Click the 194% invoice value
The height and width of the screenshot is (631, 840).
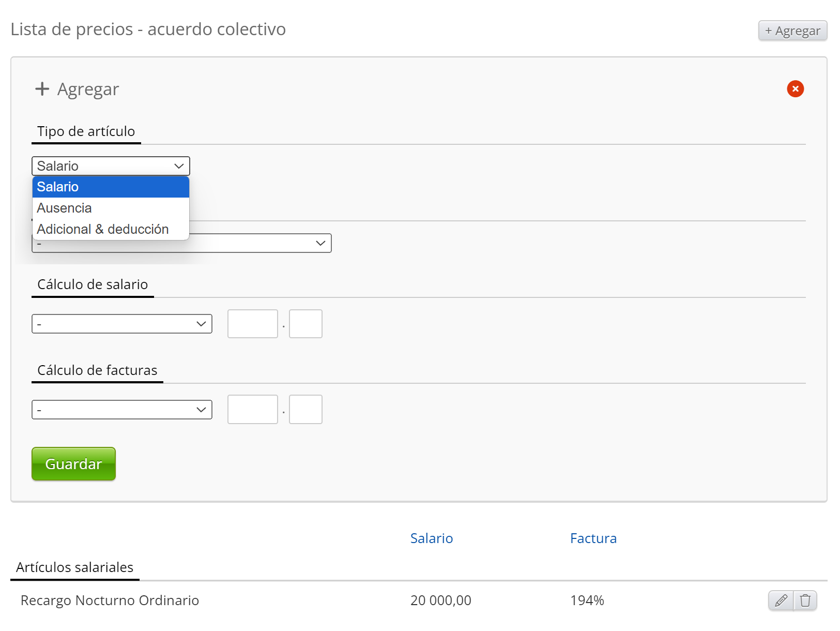tap(587, 600)
